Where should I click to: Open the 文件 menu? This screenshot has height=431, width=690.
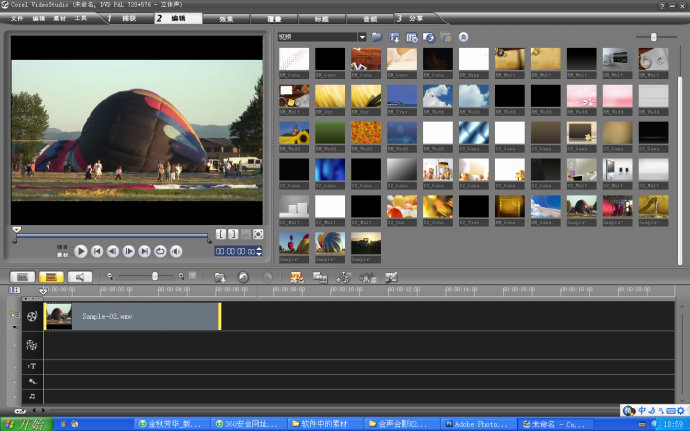pyautogui.click(x=16, y=18)
